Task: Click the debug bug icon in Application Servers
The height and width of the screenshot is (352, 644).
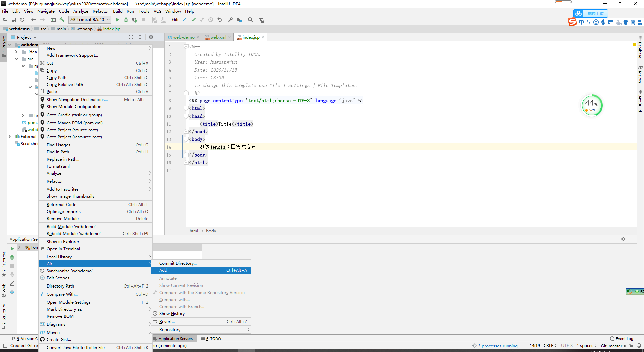Action: pyautogui.click(x=12, y=257)
